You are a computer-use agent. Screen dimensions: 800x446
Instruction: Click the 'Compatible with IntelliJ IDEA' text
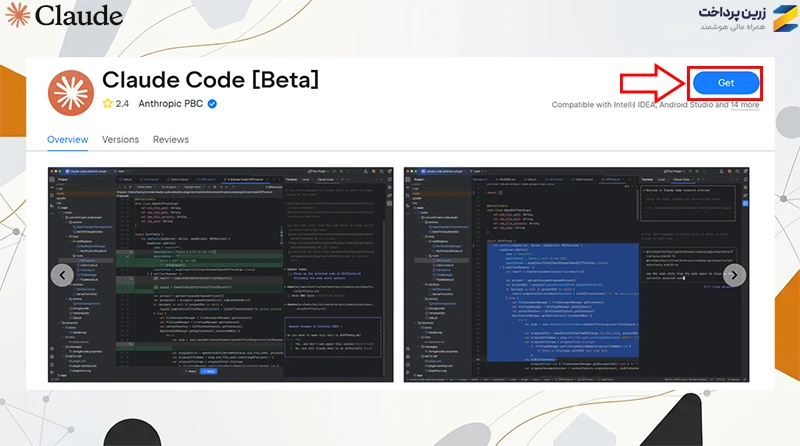pos(604,105)
